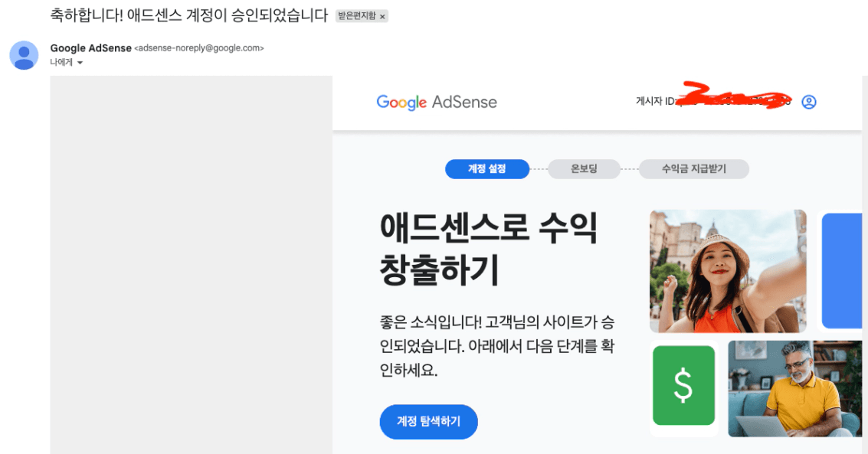Click the 애드센스로 수익 창출하기 headline
Image resolution: width=868 pixels, height=454 pixels.
pyautogui.click(x=489, y=248)
